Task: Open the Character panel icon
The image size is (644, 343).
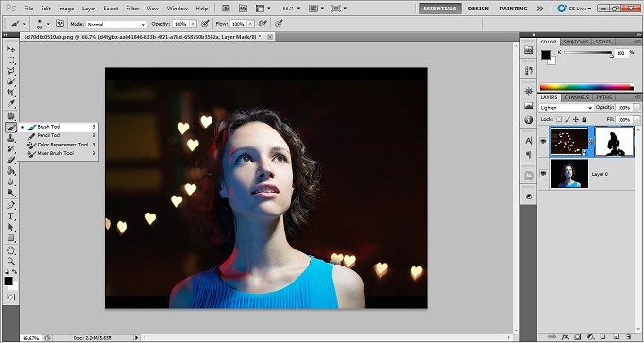Action: pos(529,141)
